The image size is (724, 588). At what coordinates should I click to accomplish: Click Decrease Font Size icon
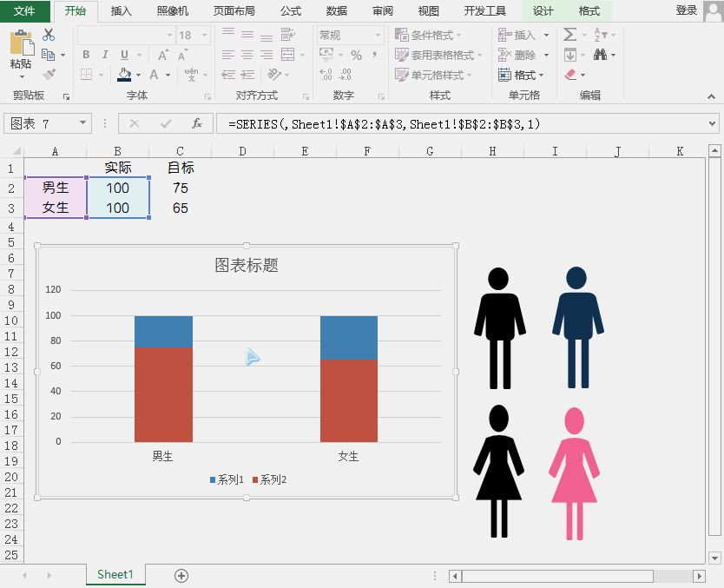pyautogui.click(x=182, y=55)
